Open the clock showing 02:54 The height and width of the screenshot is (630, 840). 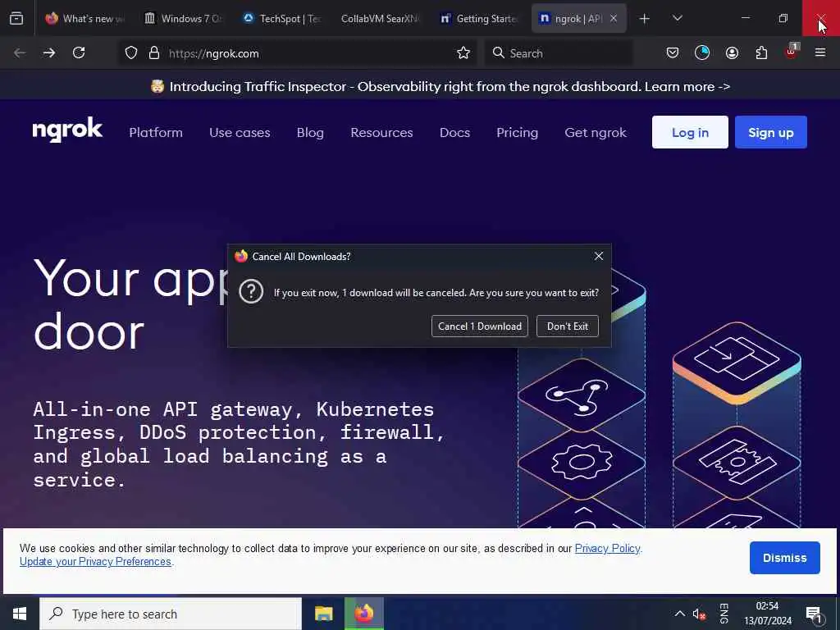[x=767, y=614]
